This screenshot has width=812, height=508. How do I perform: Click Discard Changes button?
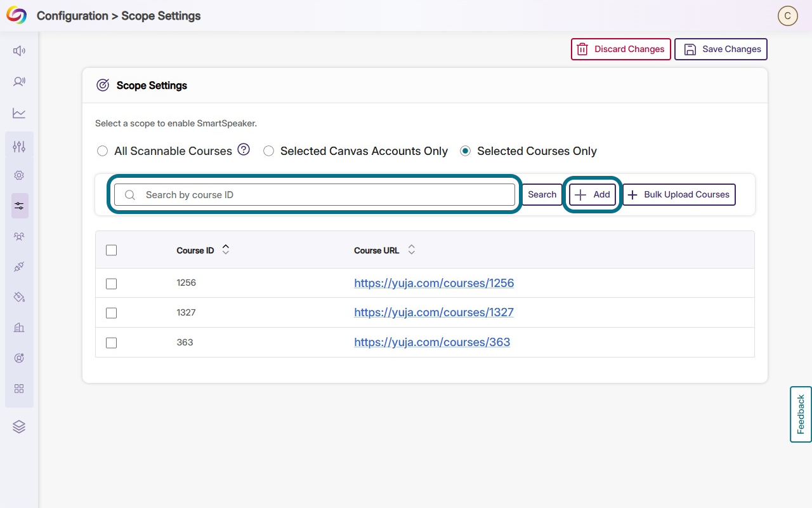coord(621,50)
